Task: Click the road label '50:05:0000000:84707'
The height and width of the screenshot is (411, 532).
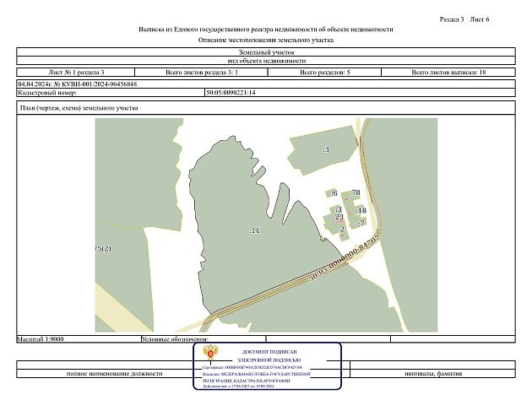Action: coord(344,258)
